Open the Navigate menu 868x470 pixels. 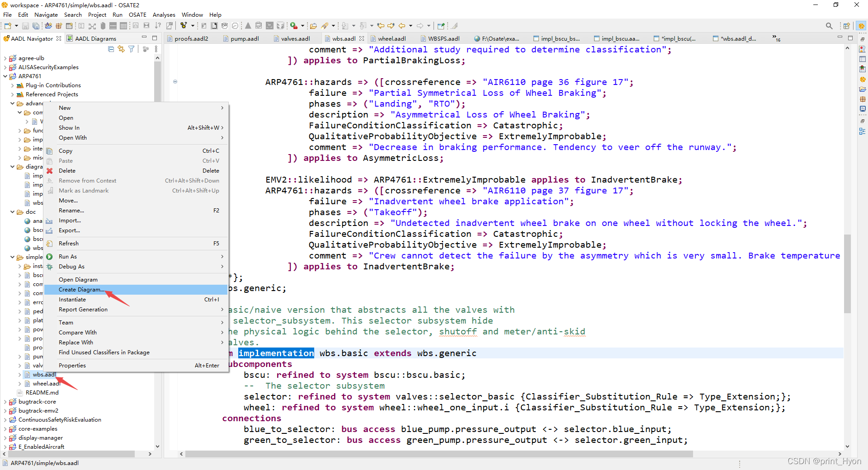pyautogui.click(x=46, y=14)
